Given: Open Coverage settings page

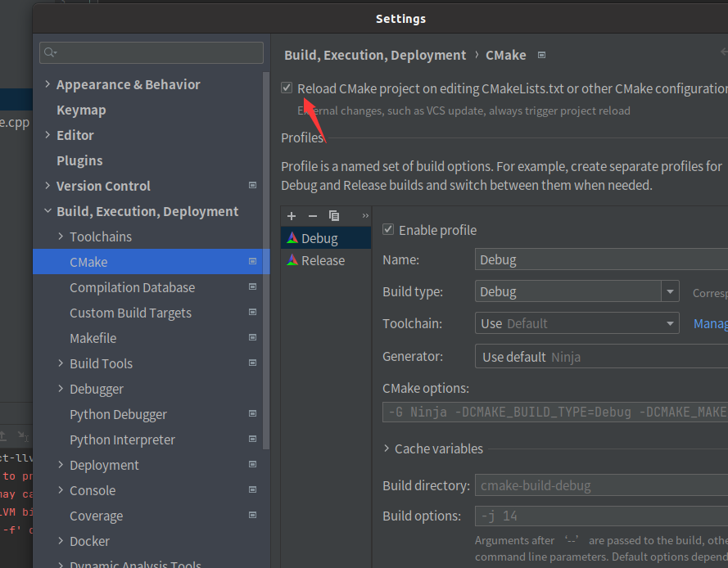Looking at the screenshot, I should (96, 516).
